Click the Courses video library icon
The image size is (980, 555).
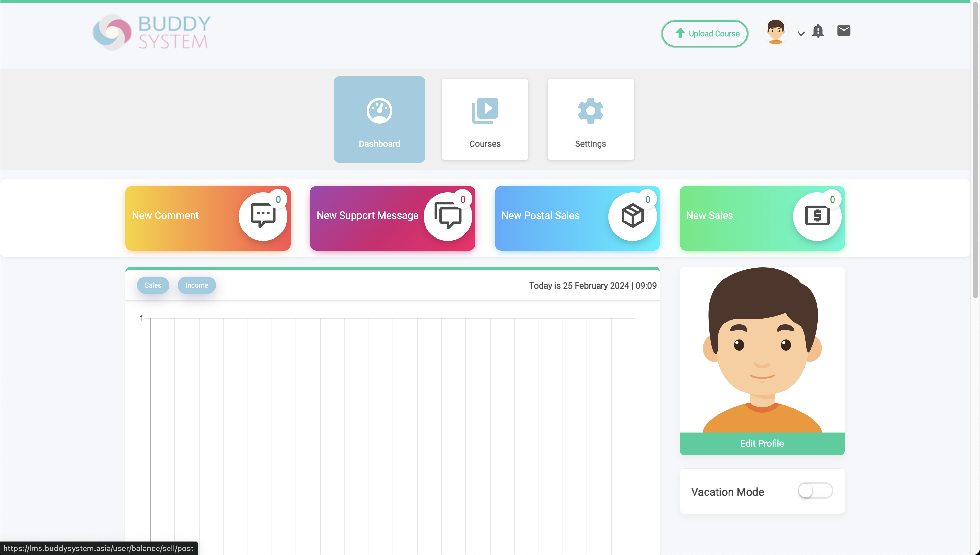[484, 110]
